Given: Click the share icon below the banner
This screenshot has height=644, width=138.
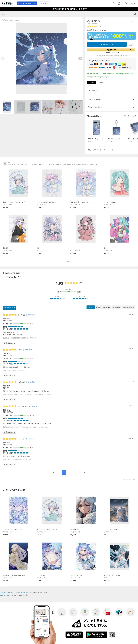Looking at the screenshot, I should [x=135, y=14].
